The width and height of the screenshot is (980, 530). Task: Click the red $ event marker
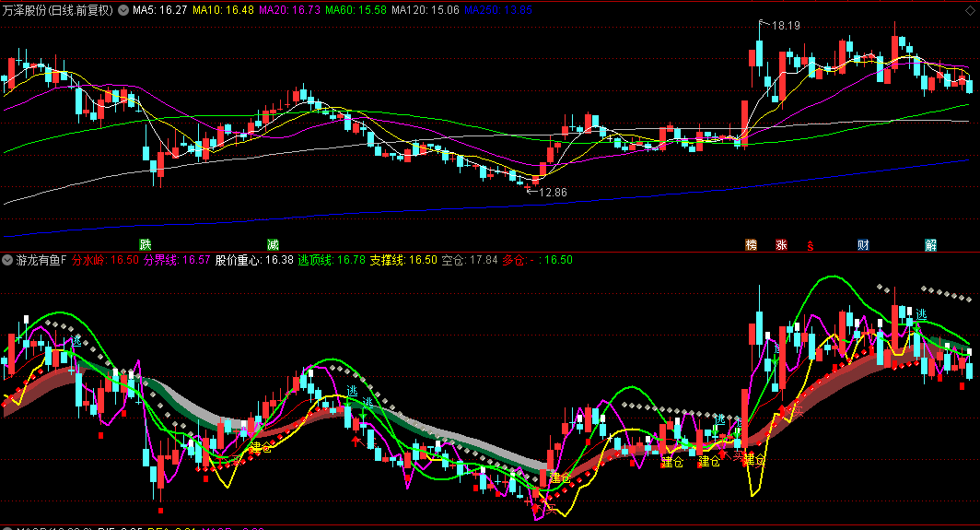tap(811, 245)
